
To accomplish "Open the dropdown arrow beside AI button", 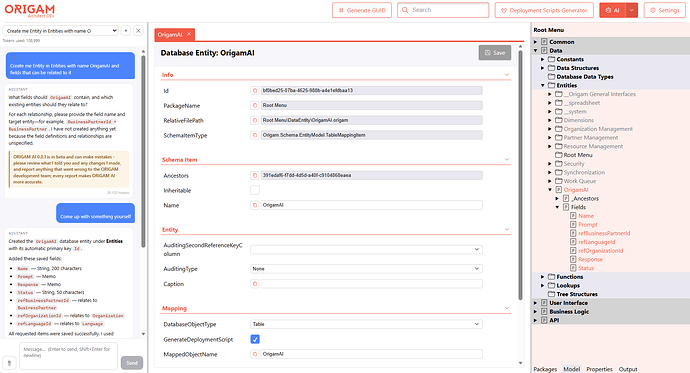I will (631, 10).
